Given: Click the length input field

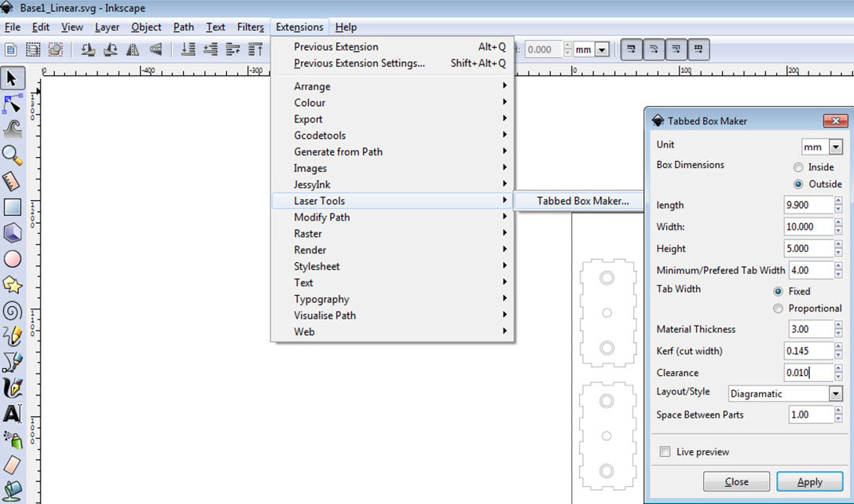Looking at the screenshot, I should point(808,205).
